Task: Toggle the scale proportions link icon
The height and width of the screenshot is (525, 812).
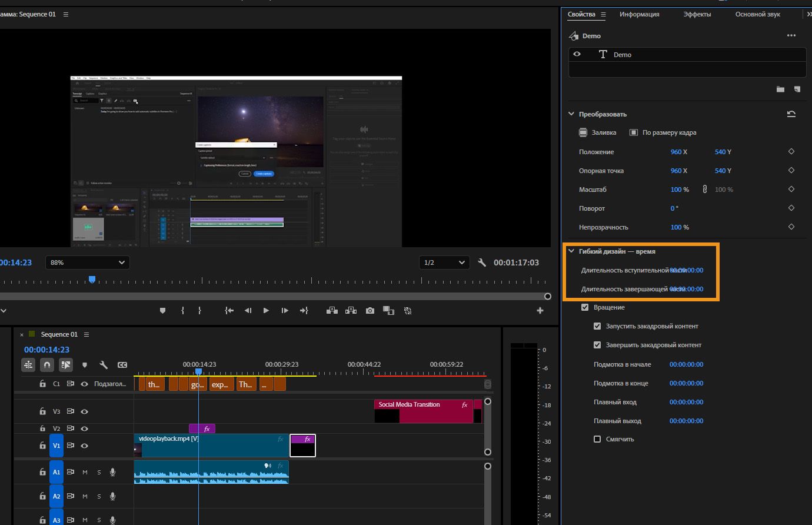Action: click(x=704, y=190)
